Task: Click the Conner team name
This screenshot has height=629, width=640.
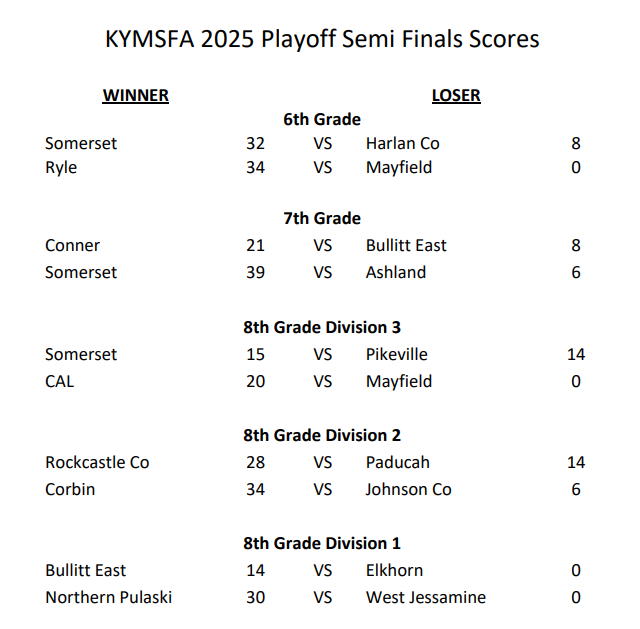Action: coord(73,245)
